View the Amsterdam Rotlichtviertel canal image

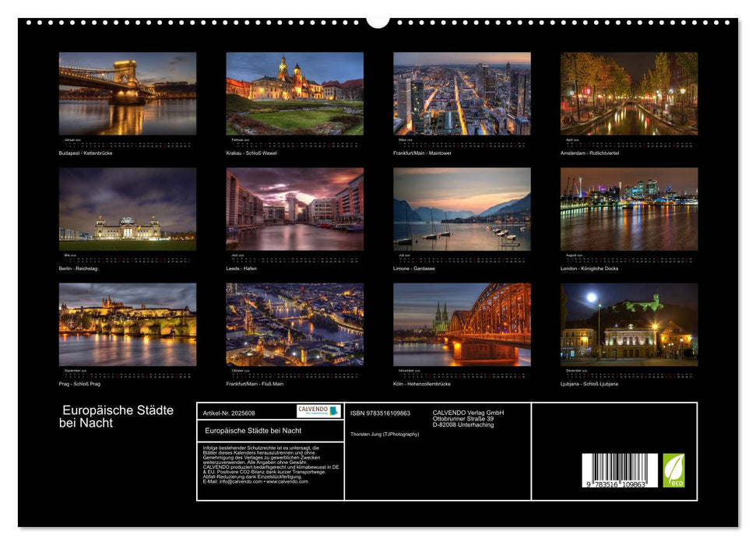[x=629, y=93]
